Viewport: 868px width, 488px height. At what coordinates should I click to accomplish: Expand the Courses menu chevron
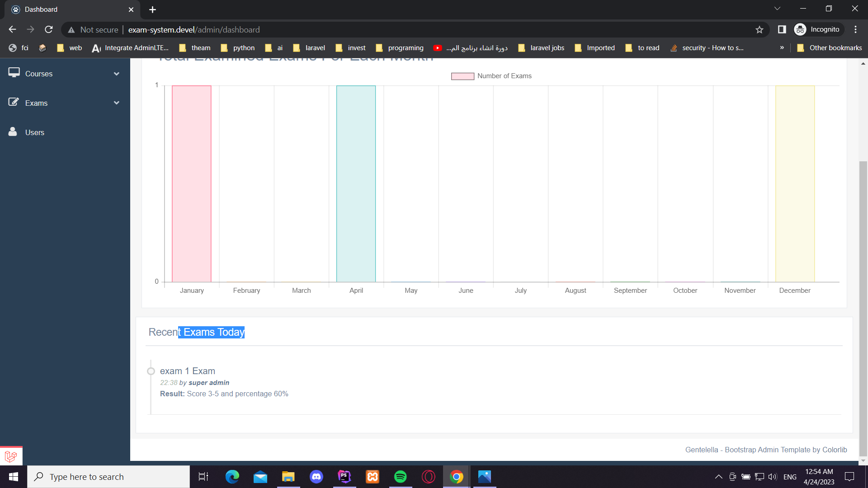tap(117, 74)
